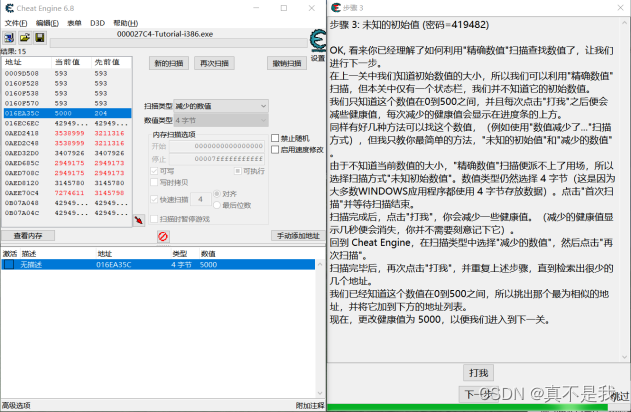
Task: Open the D3D menu
Action: tap(97, 23)
